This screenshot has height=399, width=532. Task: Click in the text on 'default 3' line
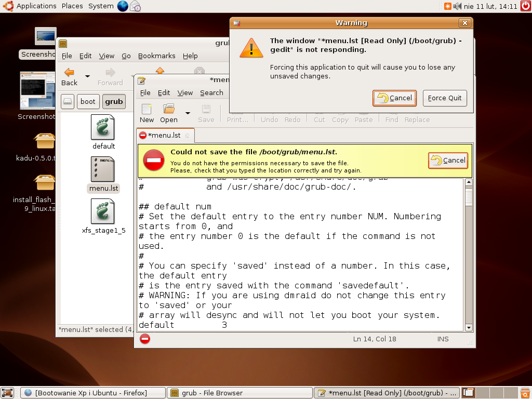pos(183,325)
